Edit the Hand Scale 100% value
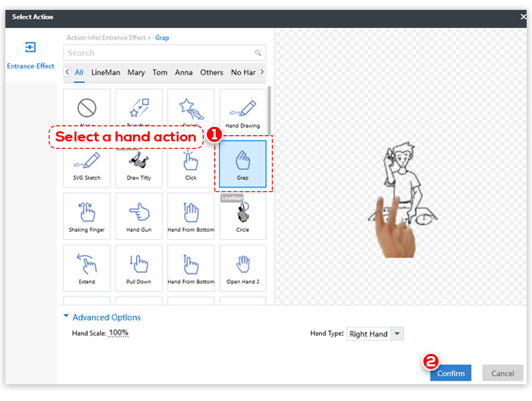532x401 pixels. [119, 333]
